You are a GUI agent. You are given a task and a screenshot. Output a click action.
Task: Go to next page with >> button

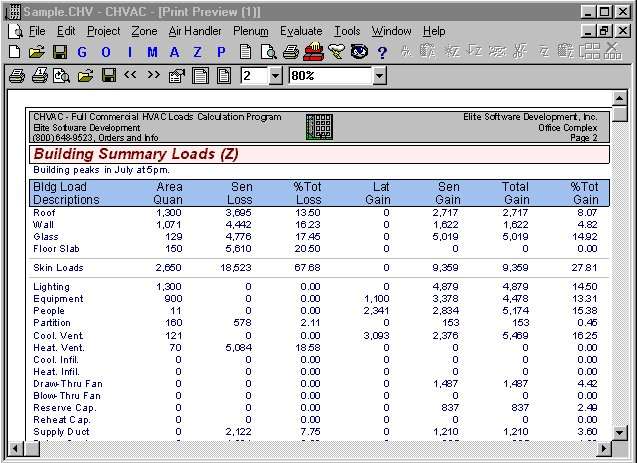tap(153, 75)
